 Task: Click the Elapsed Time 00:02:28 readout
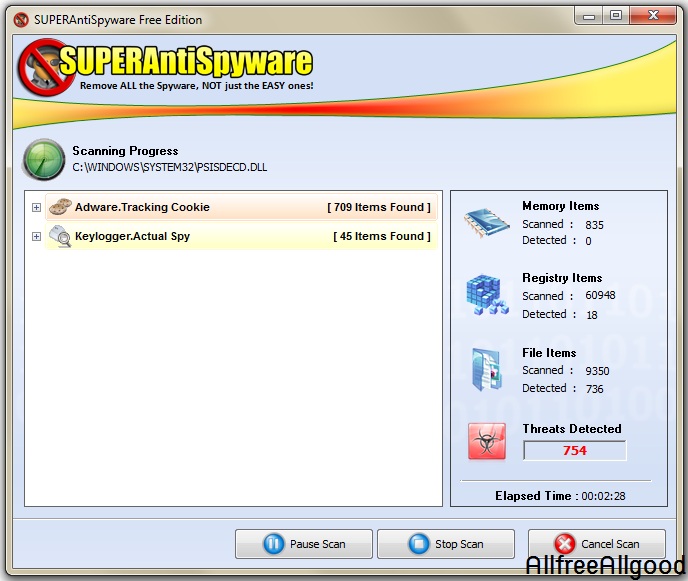560,496
